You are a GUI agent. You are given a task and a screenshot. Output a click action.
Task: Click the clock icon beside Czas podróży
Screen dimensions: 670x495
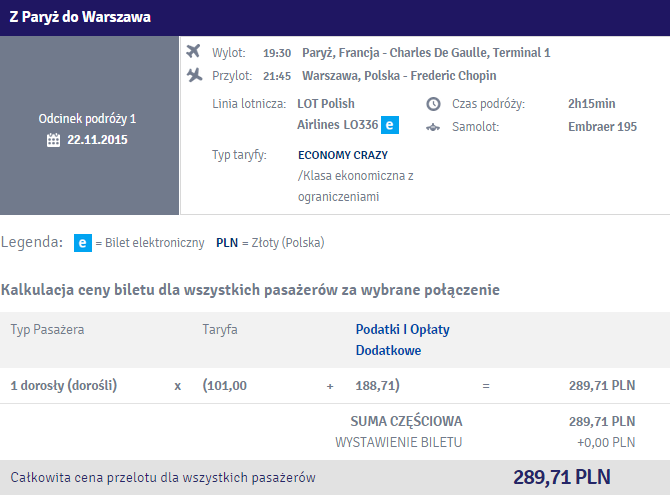433,104
